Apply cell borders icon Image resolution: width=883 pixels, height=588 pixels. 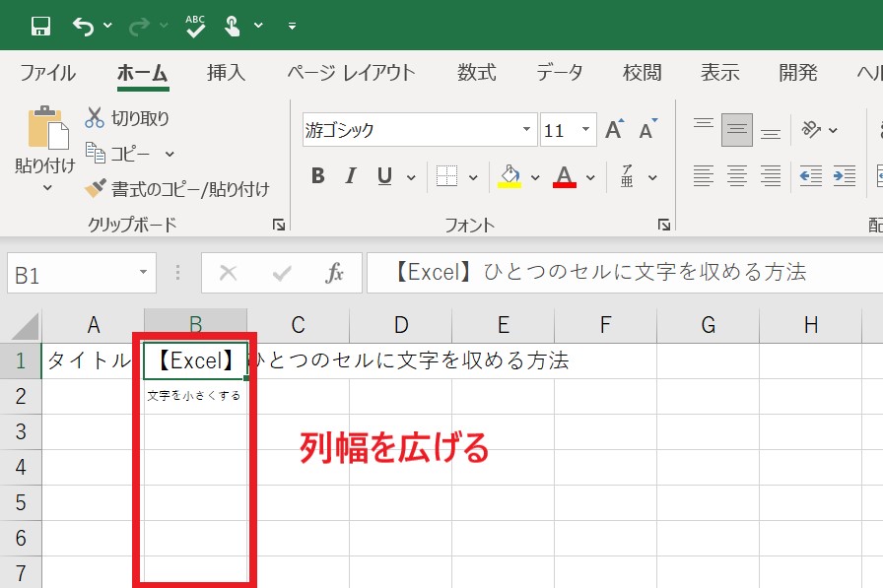coord(446,176)
